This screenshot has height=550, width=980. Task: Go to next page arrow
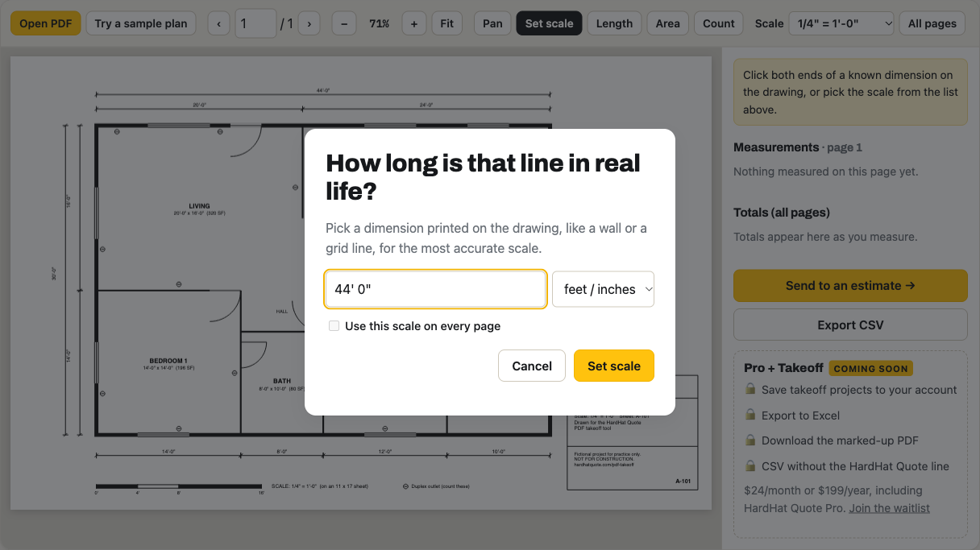tap(309, 23)
